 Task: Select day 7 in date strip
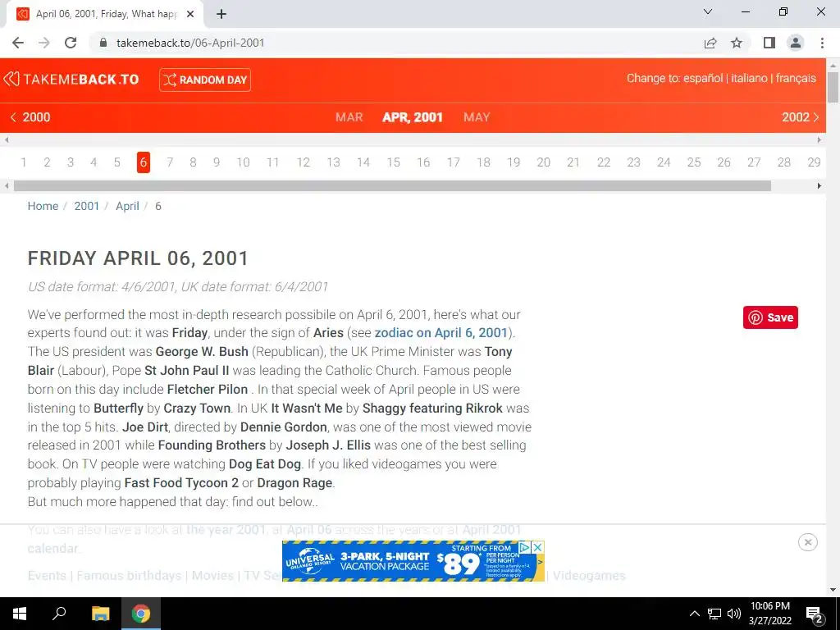pos(170,162)
